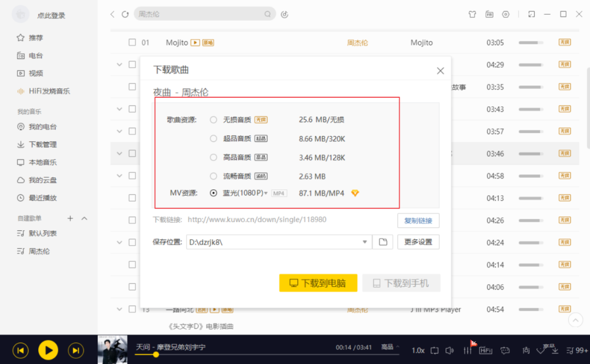Go back with the left arrow icon
The width and height of the screenshot is (590, 364).
click(112, 14)
